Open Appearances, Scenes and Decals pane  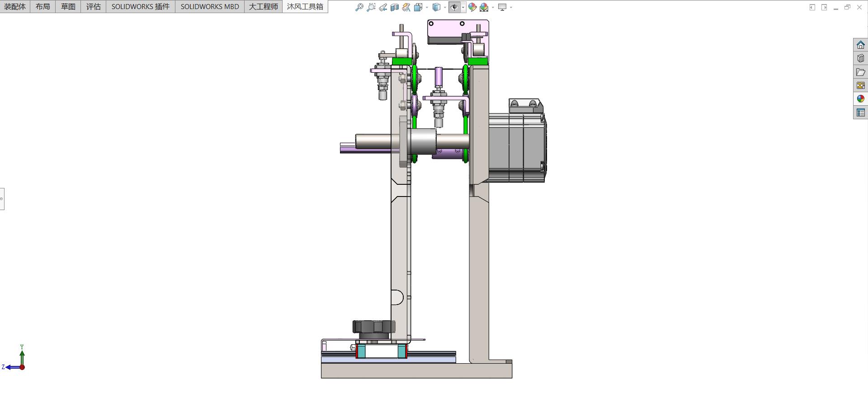[861, 99]
